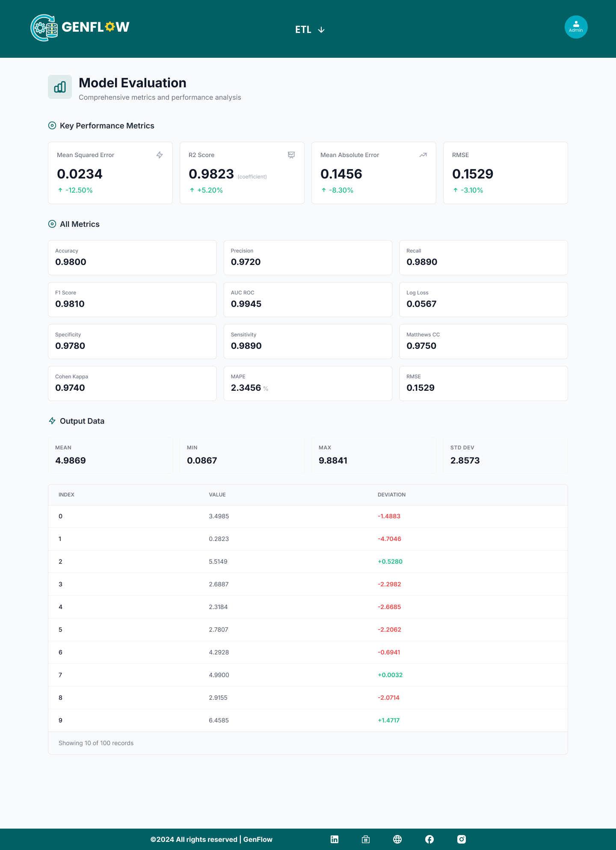This screenshot has height=850, width=616.
Task: Click the Showing 10 of 100 records text
Action: (x=96, y=743)
